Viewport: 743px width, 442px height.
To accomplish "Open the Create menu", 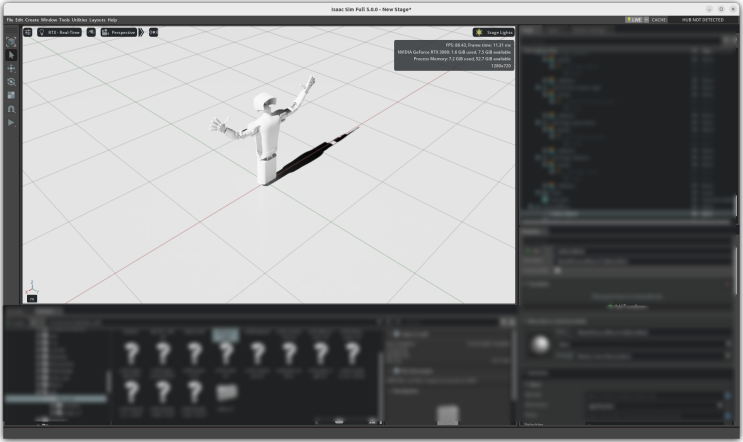I will tap(32, 20).
